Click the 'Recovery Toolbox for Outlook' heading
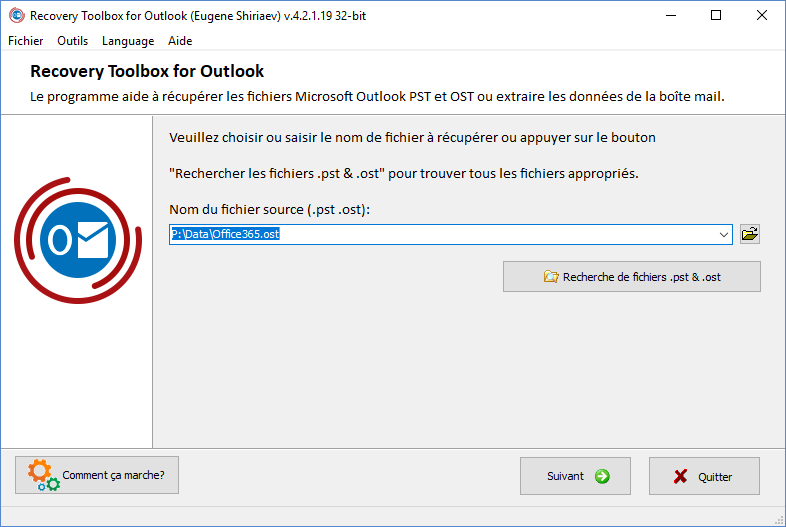Viewport: 786px width, 527px height. click(x=147, y=71)
